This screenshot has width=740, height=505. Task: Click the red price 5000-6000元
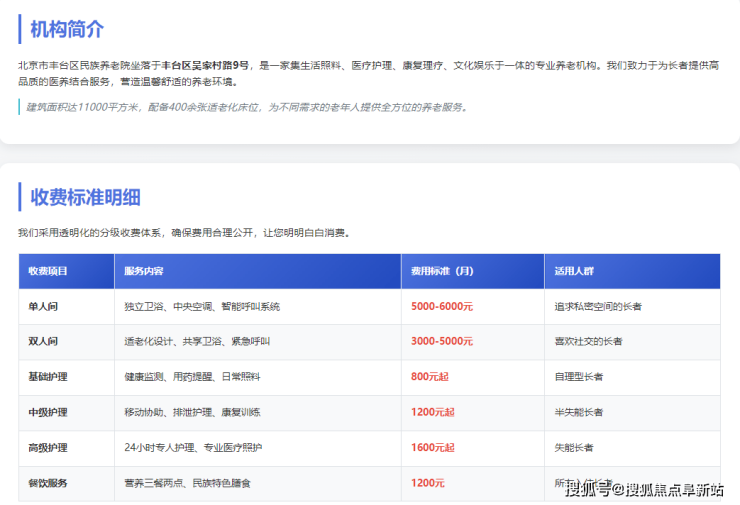click(x=442, y=306)
